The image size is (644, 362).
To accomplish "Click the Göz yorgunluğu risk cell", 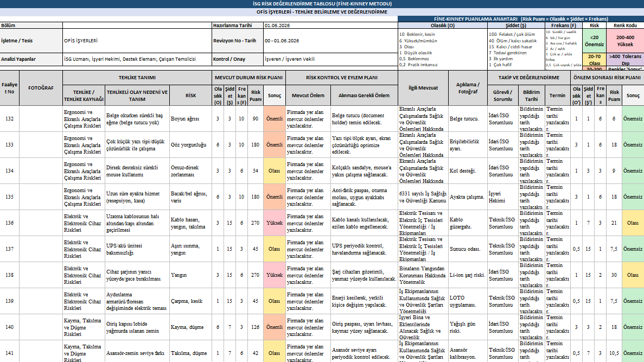I will (x=190, y=144).
